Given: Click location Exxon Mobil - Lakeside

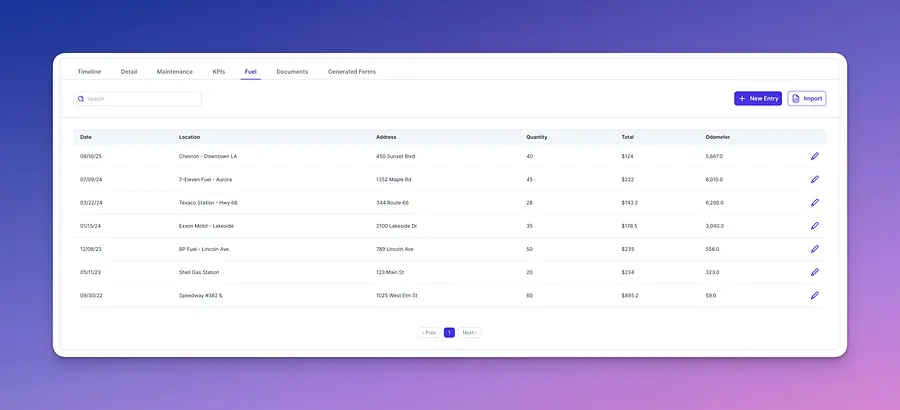Looking at the screenshot, I should click(x=206, y=226).
